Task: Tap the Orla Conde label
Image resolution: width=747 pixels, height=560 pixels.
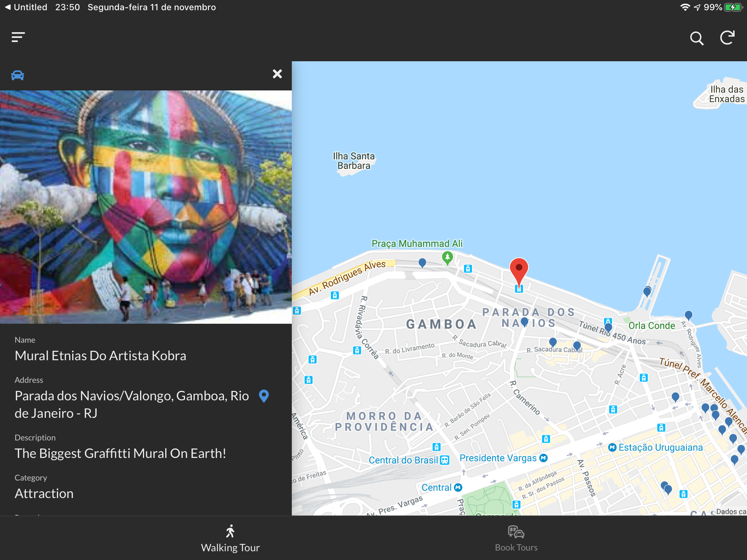Action: click(651, 326)
